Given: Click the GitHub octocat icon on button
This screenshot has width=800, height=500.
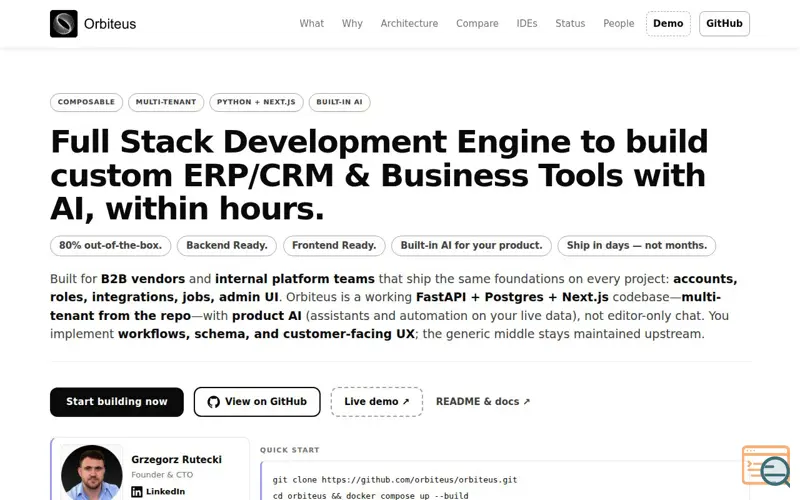Looking at the screenshot, I should pyautogui.click(x=214, y=402).
